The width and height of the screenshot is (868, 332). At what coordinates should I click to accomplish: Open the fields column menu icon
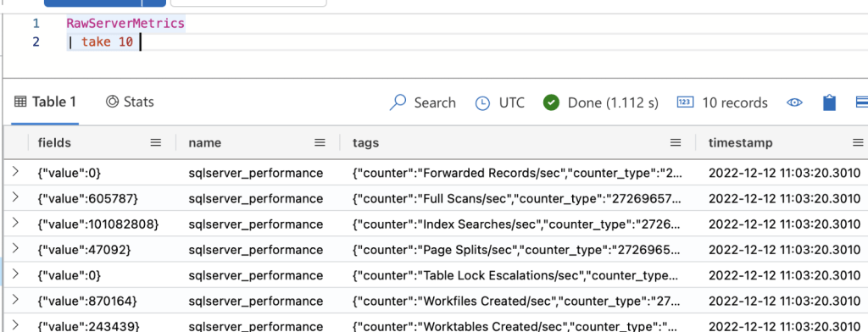(x=156, y=142)
